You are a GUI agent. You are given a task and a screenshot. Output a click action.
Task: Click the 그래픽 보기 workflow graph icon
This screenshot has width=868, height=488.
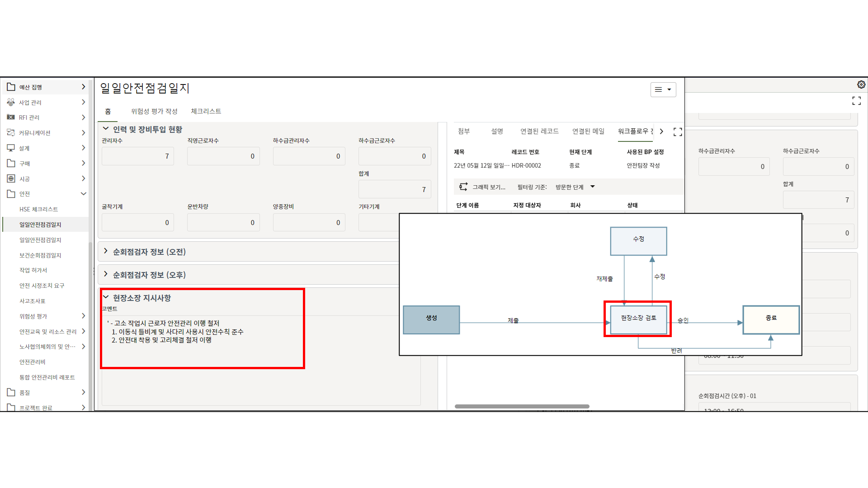click(x=463, y=187)
